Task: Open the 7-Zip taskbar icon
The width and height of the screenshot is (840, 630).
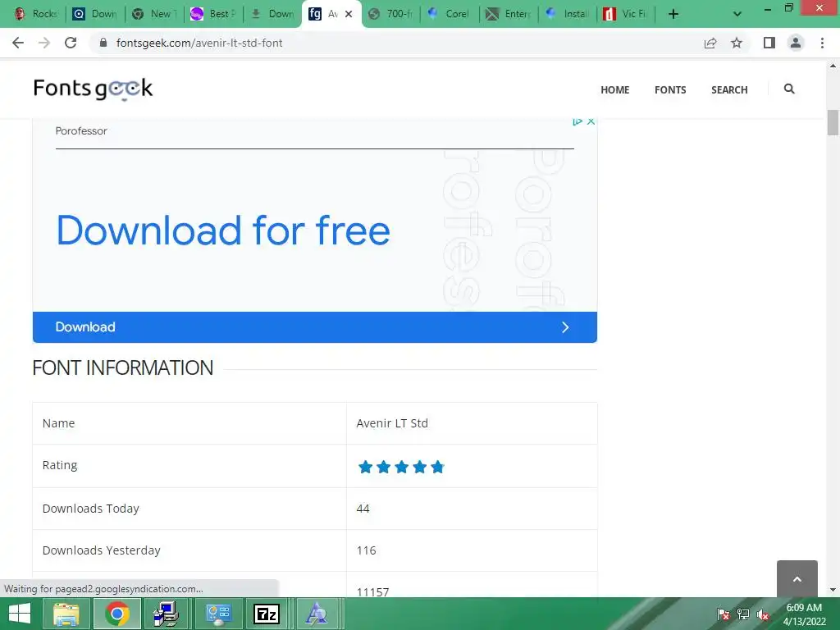Action: pos(267,614)
